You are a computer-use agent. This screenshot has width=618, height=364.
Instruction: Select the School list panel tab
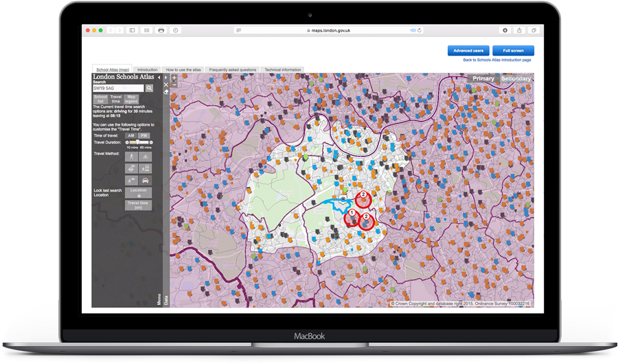tap(100, 99)
